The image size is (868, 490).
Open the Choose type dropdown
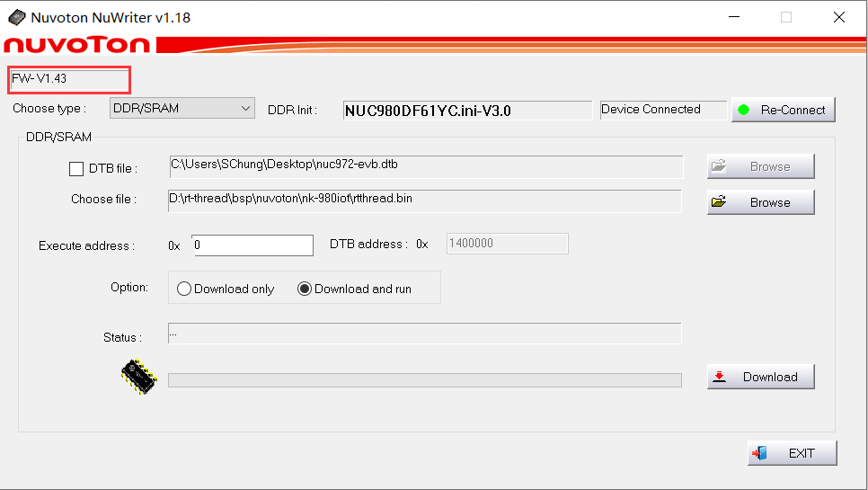click(x=182, y=109)
